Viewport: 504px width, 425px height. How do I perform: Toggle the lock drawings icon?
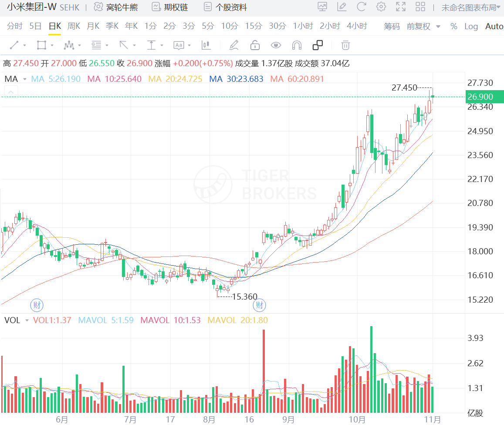254,45
